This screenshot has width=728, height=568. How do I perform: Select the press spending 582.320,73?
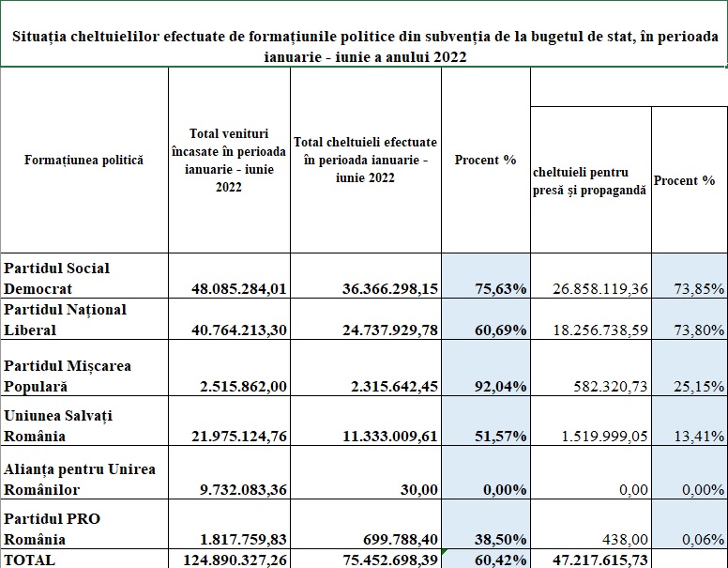point(591,368)
